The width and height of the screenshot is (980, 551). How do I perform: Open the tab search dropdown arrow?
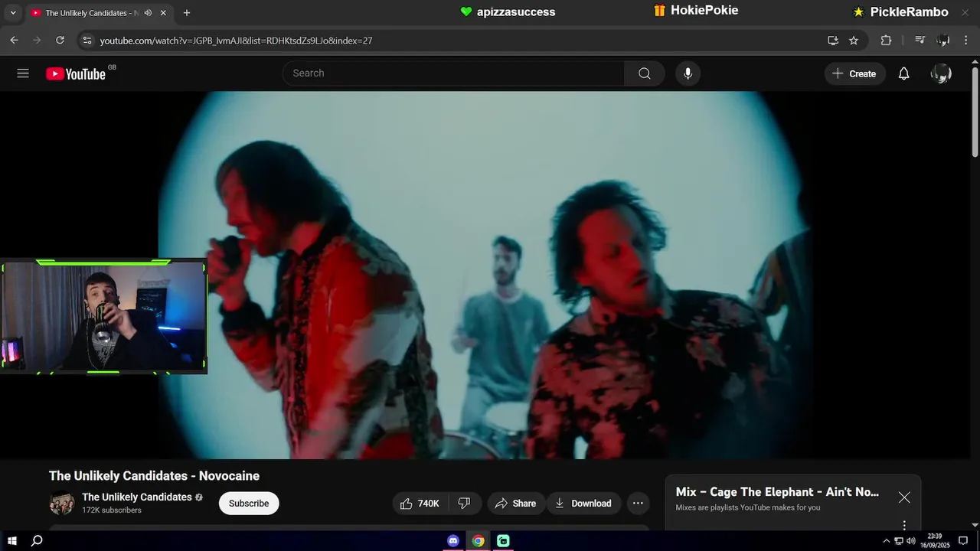pyautogui.click(x=12, y=13)
